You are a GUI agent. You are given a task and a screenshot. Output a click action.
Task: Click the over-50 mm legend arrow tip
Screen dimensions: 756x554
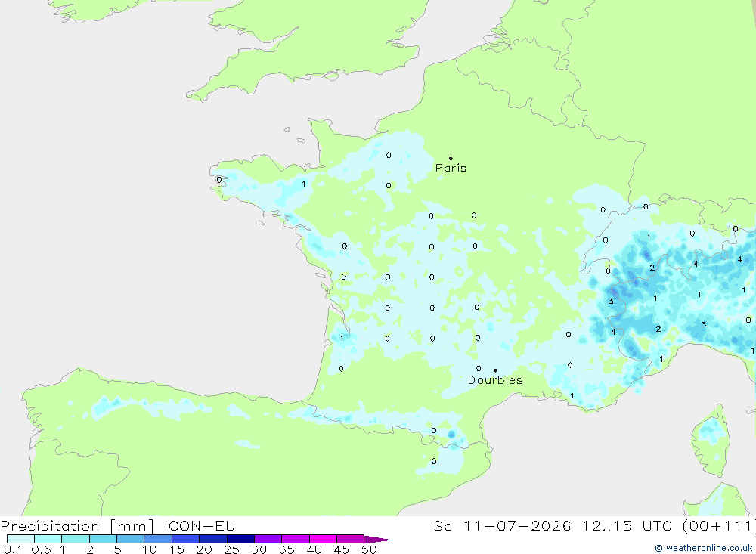[378, 540]
